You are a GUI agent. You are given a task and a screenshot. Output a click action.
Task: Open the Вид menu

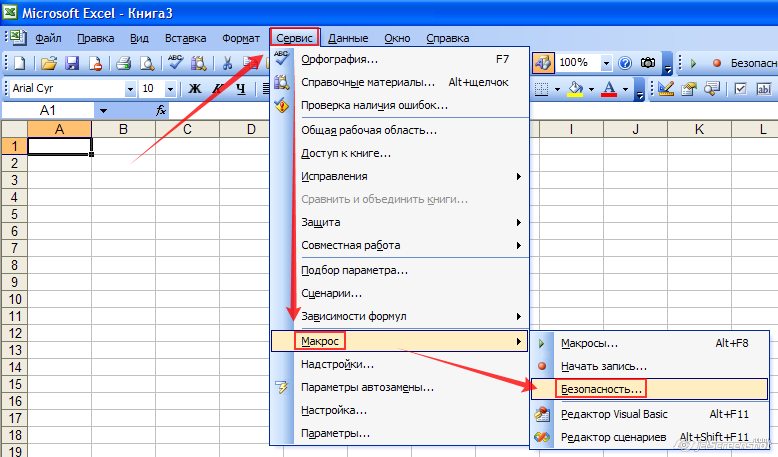pyautogui.click(x=139, y=38)
